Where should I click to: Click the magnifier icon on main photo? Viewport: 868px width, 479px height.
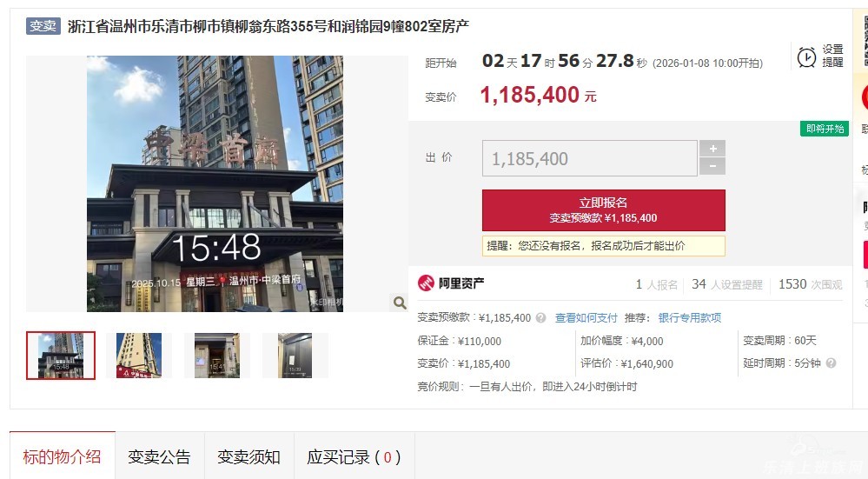399,303
